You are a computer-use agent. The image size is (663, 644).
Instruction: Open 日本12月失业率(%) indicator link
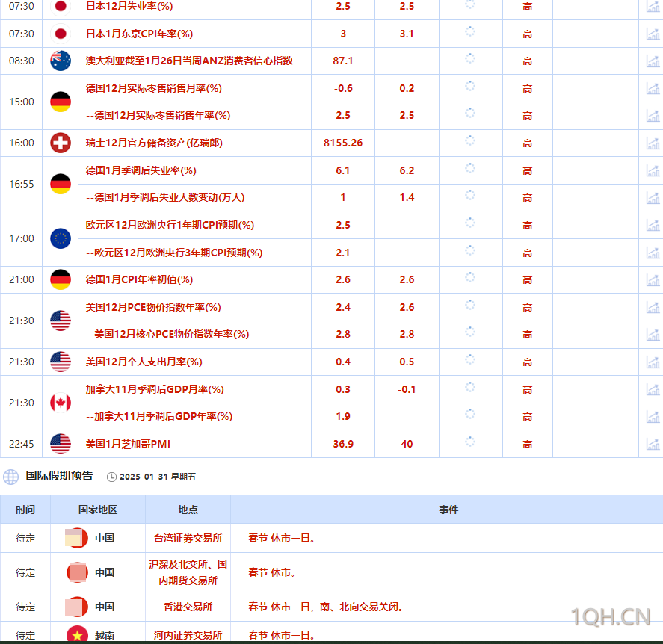pos(129,6)
